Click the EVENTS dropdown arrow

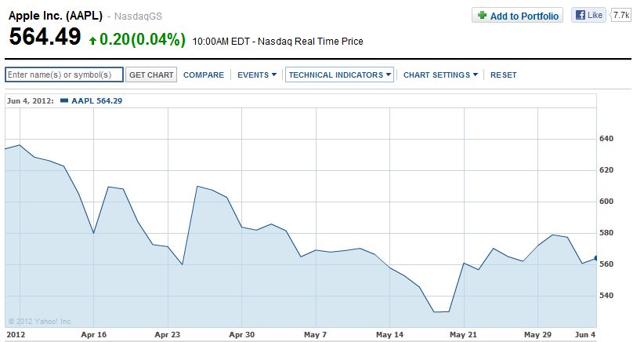pyautogui.click(x=274, y=75)
